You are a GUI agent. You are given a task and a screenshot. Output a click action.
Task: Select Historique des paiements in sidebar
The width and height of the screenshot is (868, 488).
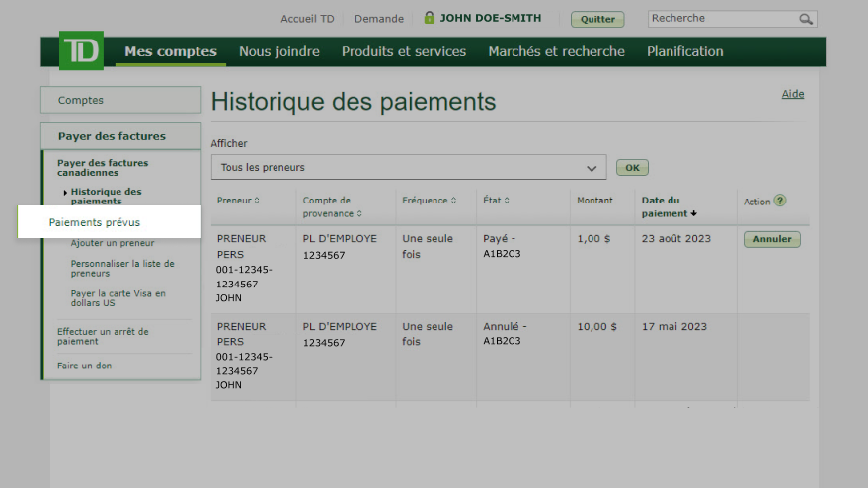(107, 196)
